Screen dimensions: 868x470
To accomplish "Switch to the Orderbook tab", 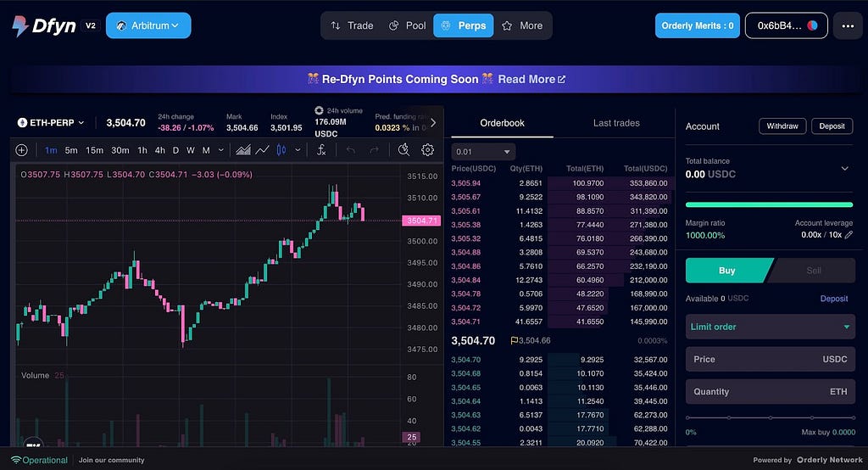I will pyautogui.click(x=502, y=123).
